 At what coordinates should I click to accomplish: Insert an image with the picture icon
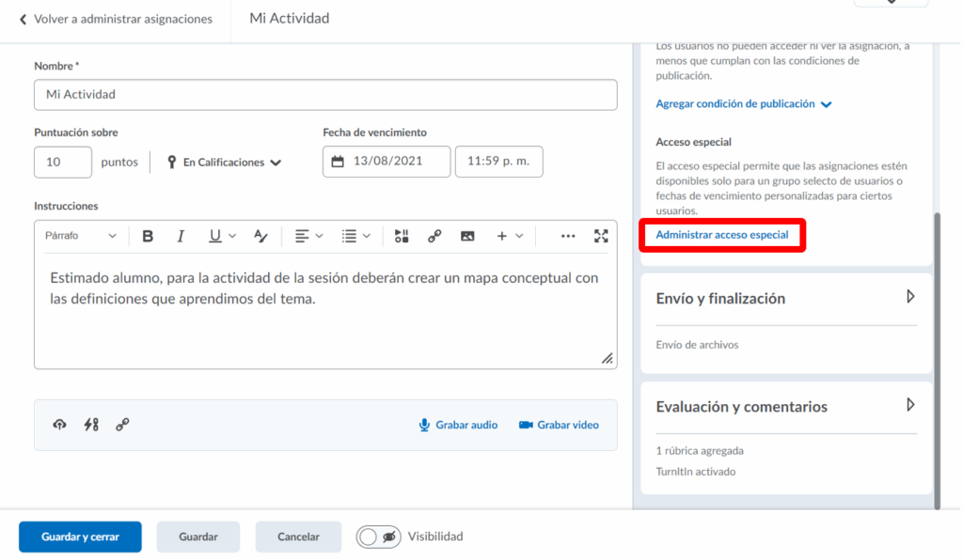coord(467,236)
